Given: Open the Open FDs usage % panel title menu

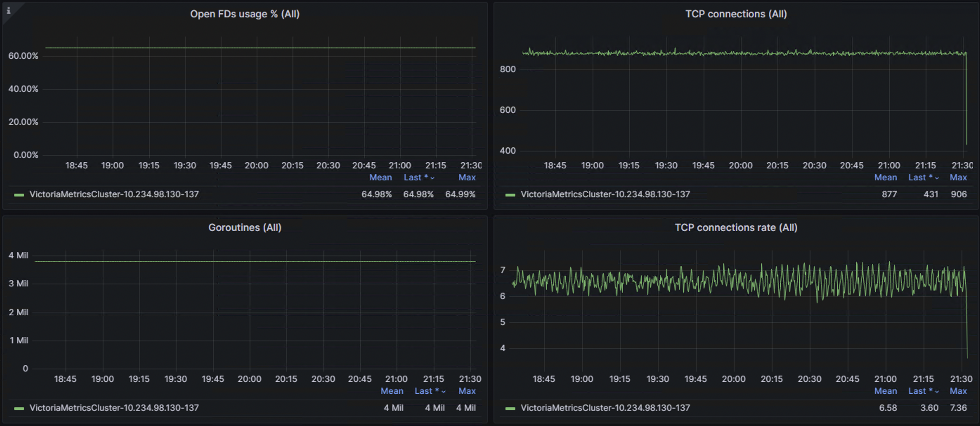Looking at the screenshot, I should pyautogui.click(x=245, y=14).
